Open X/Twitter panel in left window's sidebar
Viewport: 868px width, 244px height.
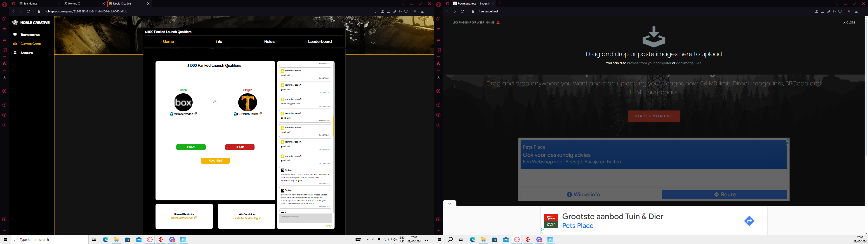[x=5, y=77]
